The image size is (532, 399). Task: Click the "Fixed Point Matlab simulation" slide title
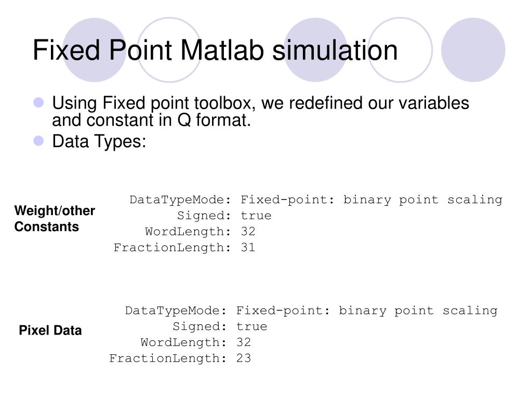tap(215, 50)
